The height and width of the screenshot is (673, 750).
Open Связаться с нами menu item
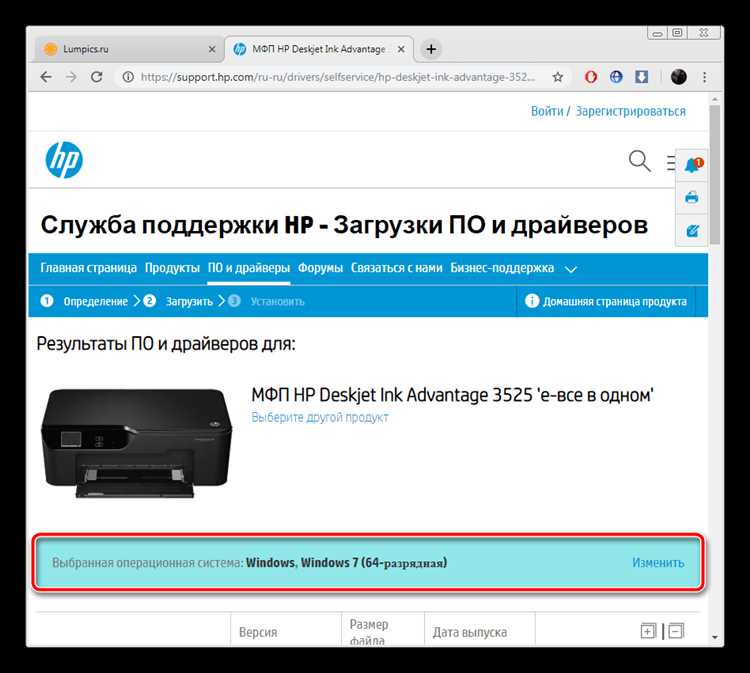click(x=397, y=268)
